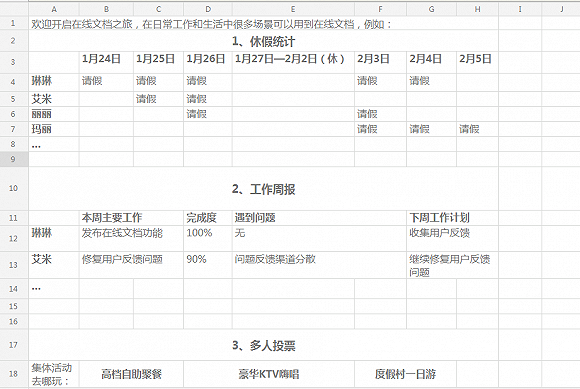Image resolution: width=580 pixels, height=389 pixels.
Task: Select column E header
Action: 293,9
